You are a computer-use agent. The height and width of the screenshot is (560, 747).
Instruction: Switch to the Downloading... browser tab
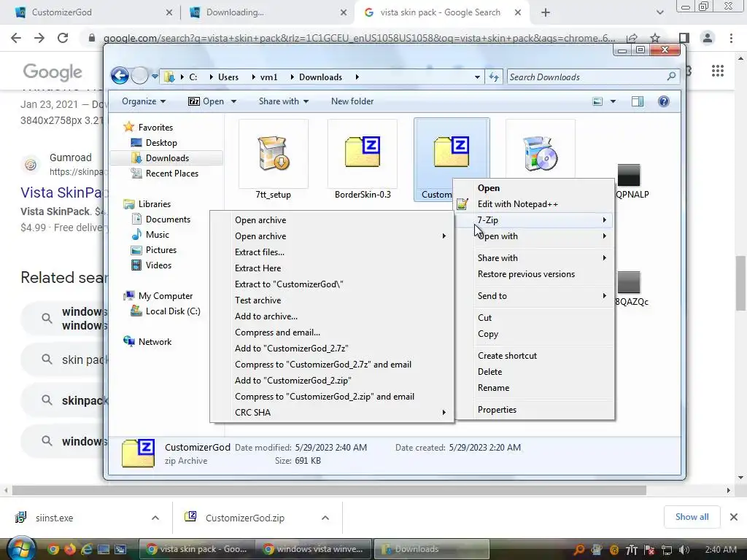click(x=267, y=12)
